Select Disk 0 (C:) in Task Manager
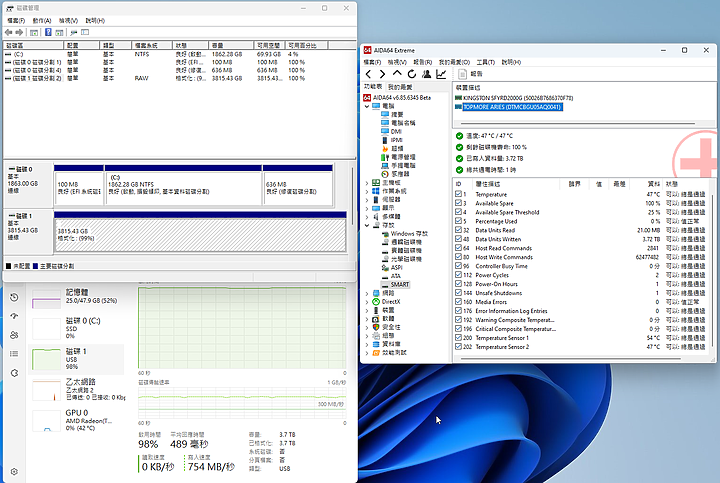This screenshot has width=720, height=483. [x=77, y=328]
